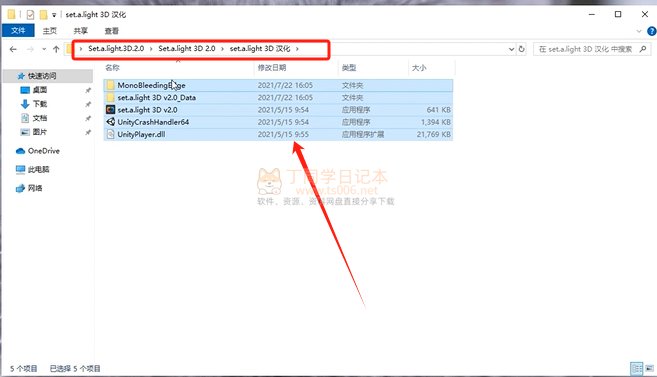657x377 pixels.
Task: Select the set.a.light 3D v2.0_Data folder
Action: click(x=278, y=97)
